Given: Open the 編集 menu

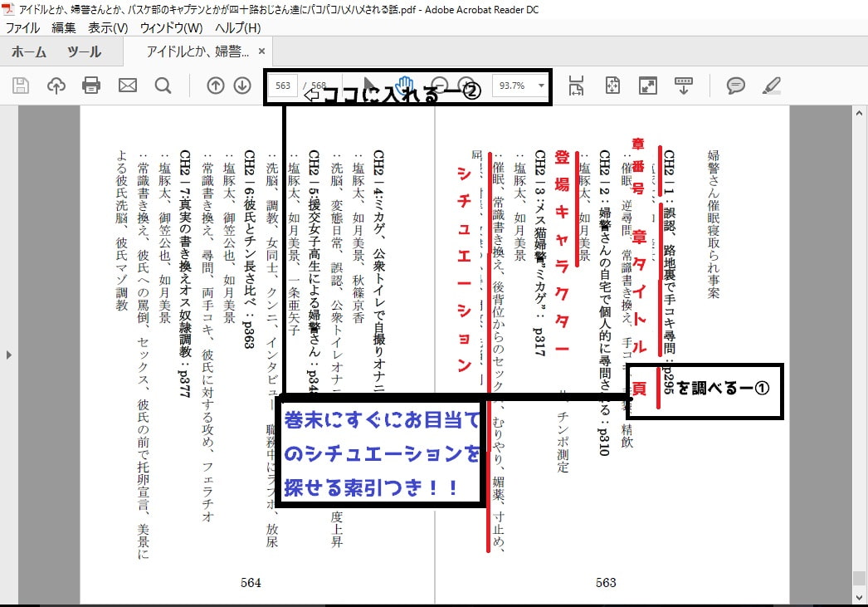Looking at the screenshot, I should (x=64, y=27).
